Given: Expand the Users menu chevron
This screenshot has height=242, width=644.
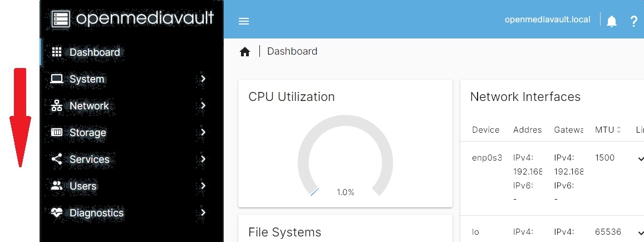Looking at the screenshot, I should [x=203, y=186].
